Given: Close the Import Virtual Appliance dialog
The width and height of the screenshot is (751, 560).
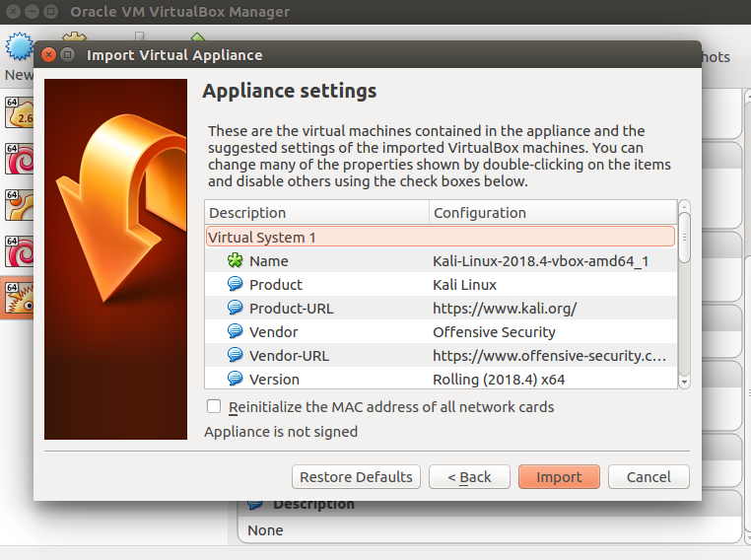Looking at the screenshot, I should tap(49, 54).
